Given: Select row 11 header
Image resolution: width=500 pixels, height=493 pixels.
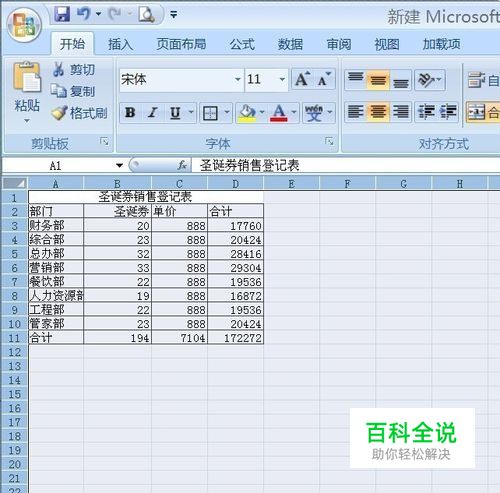Looking at the screenshot, I should tap(15, 338).
